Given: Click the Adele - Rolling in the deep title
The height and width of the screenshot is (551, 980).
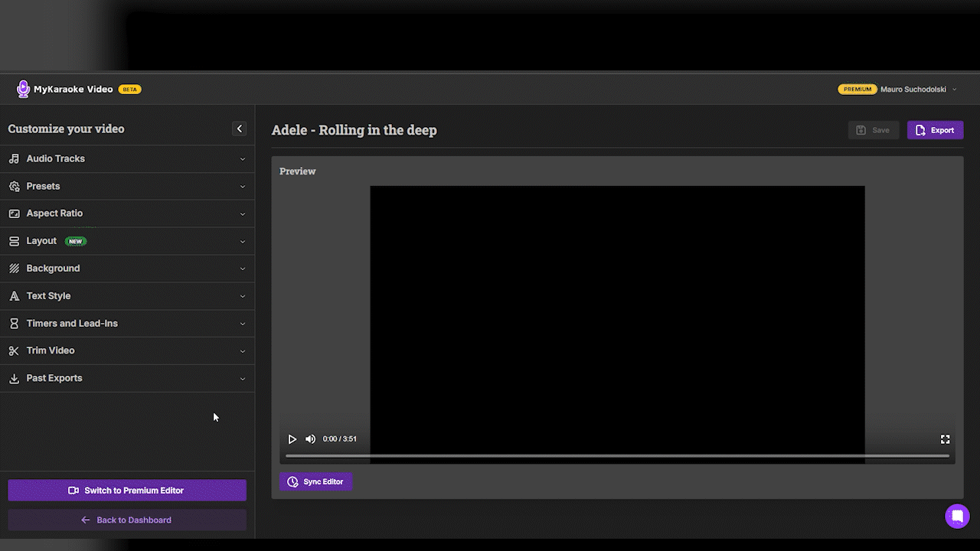Looking at the screenshot, I should click(354, 130).
